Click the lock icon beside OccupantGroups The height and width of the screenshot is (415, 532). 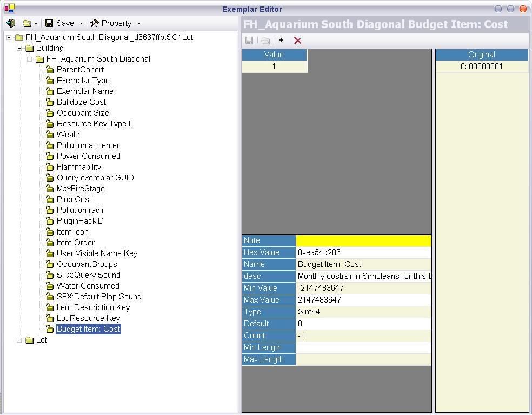tap(50, 264)
